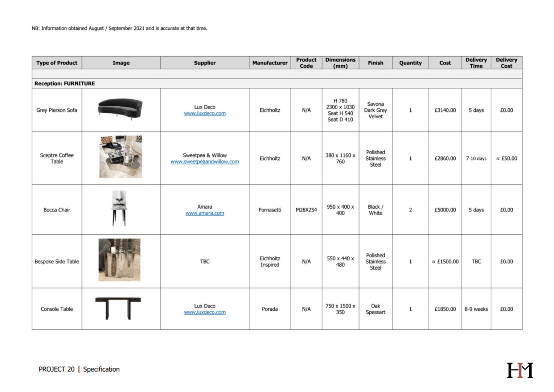Open the www.luxdeco.com link for Grey Pierson Sofa

(x=205, y=114)
